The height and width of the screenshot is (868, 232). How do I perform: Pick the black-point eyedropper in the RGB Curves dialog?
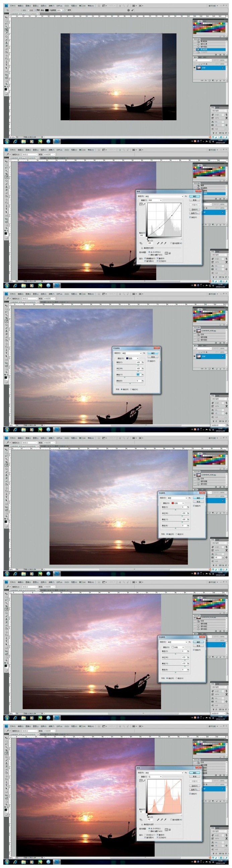tap(158, 243)
